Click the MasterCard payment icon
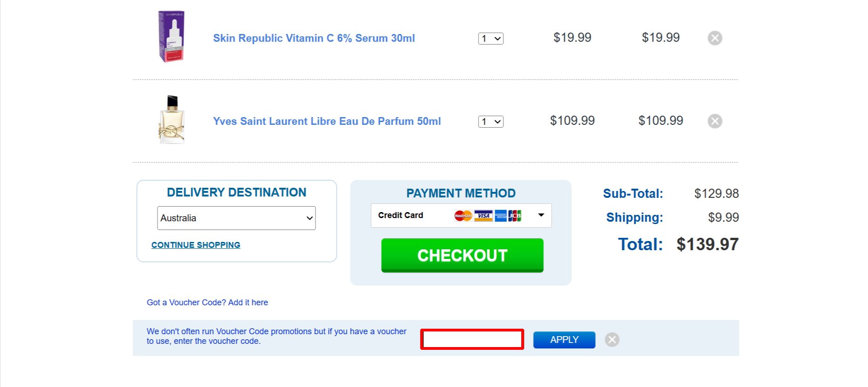The width and height of the screenshot is (868, 387). [463, 215]
